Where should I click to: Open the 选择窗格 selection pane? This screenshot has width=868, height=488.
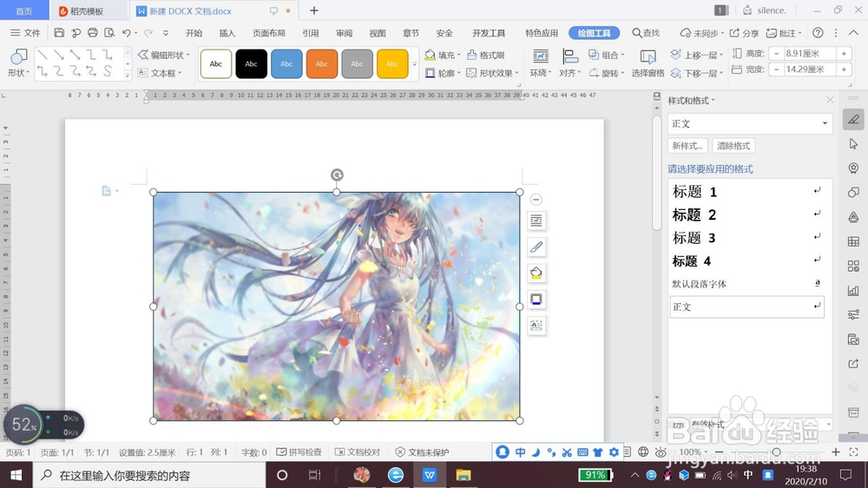(x=648, y=63)
